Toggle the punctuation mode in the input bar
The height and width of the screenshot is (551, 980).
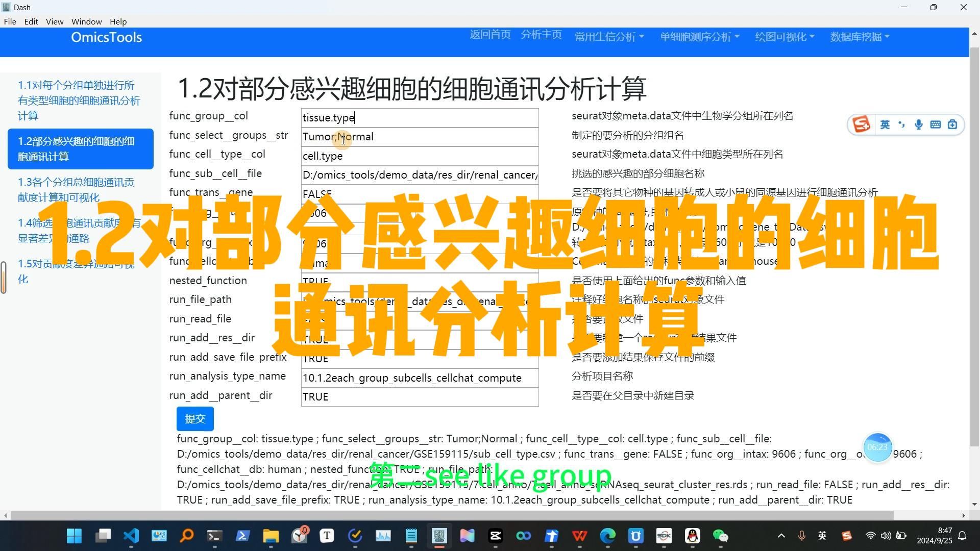click(x=902, y=124)
